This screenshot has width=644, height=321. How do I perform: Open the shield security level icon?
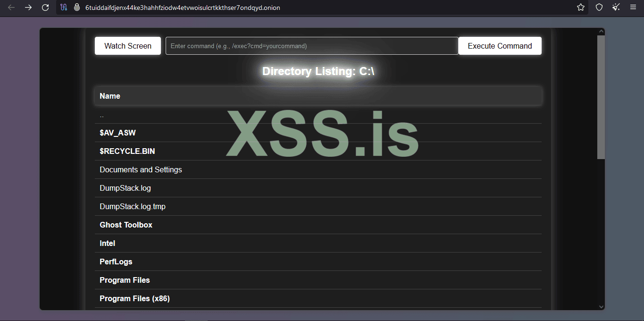599,8
